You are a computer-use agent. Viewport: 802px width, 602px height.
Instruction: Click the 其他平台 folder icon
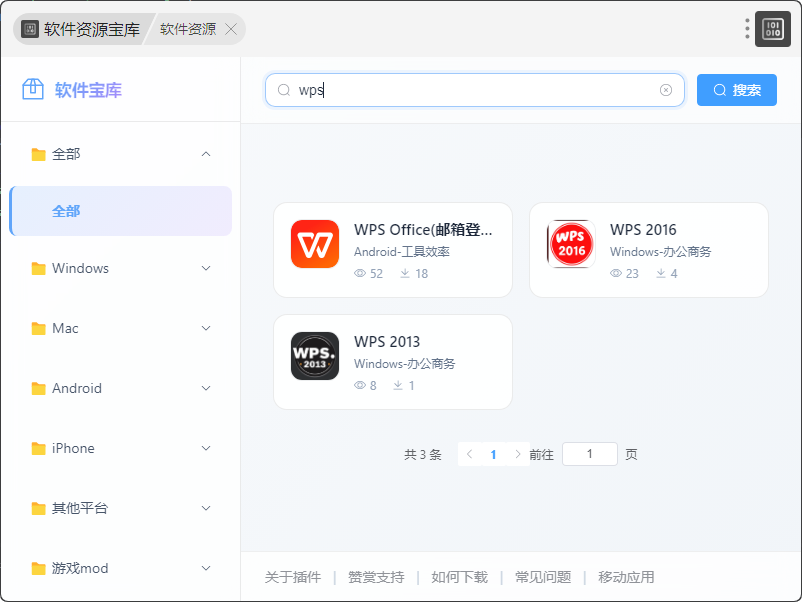38,508
